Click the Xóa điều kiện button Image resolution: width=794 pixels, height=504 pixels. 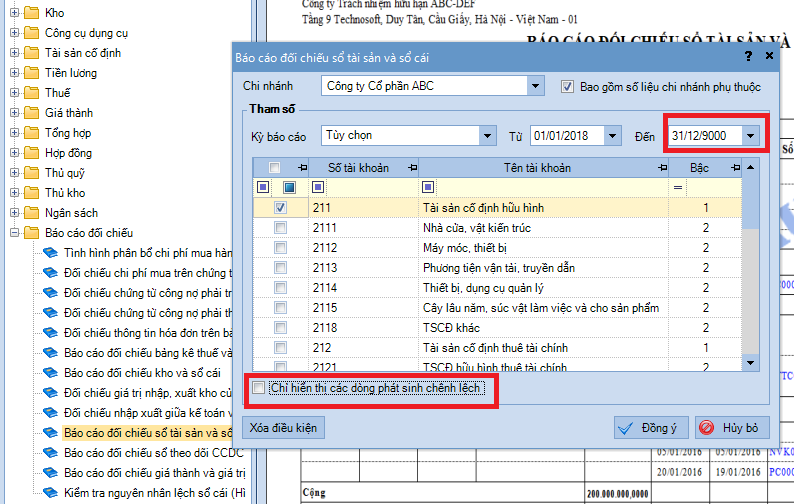283,428
